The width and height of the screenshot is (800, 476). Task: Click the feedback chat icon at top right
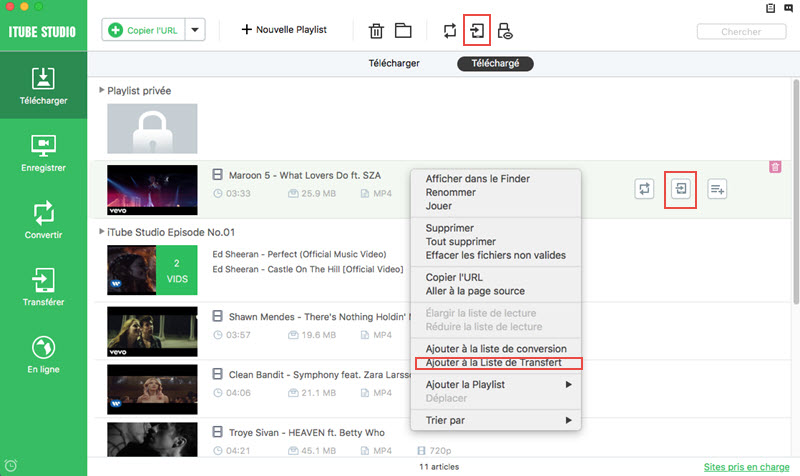click(788, 8)
